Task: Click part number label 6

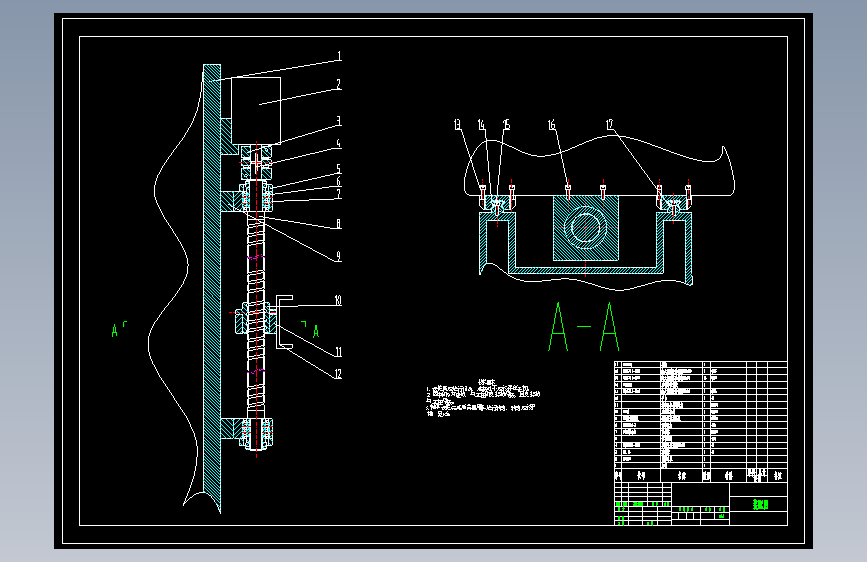Action: coord(339,181)
